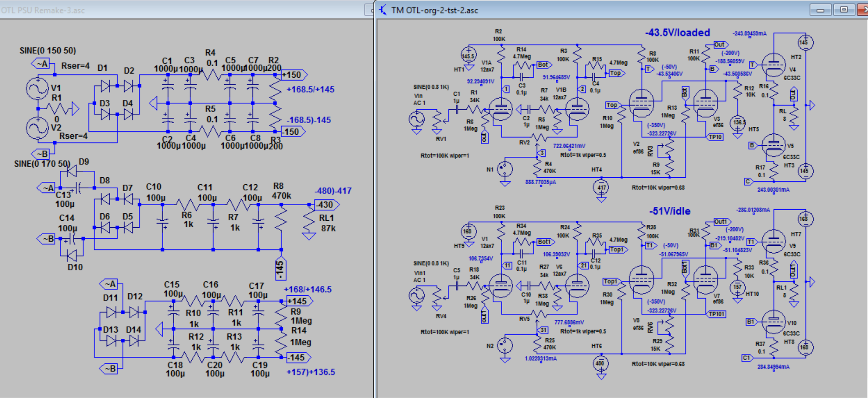Select the Vin AC 1 source in upper circuit
Image resolution: width=868 pixels, height=398 pixels.
(x=416, y=119)
